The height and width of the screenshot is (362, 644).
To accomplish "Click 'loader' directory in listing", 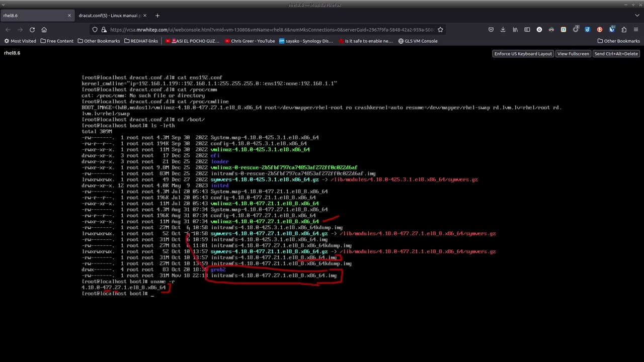I will tap(219, 161).
